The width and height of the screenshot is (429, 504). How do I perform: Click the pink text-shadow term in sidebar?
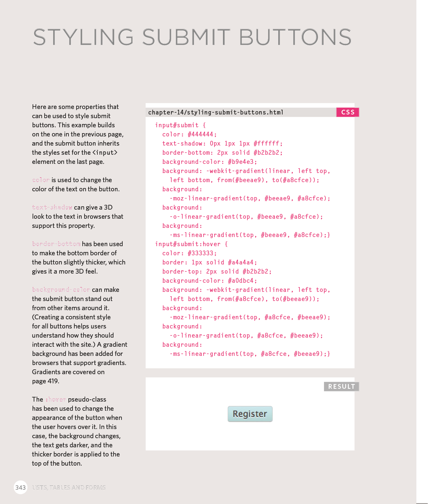(52, 207)
